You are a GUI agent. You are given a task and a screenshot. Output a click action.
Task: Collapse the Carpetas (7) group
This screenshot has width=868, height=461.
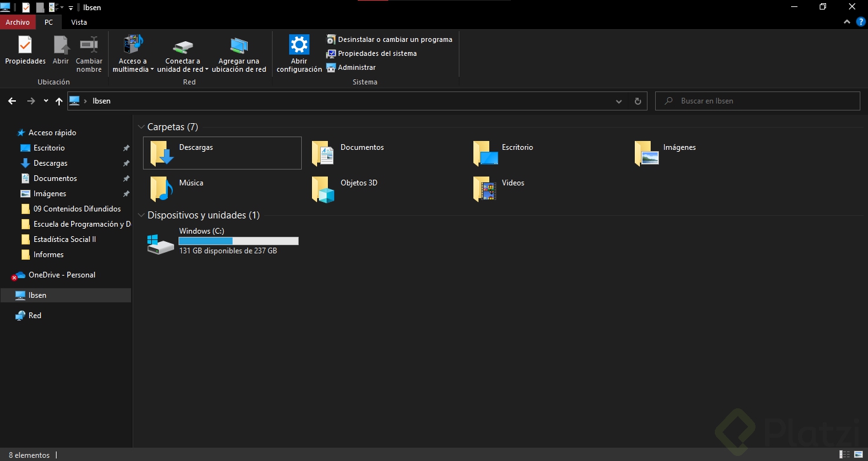pyautogui.click(x=141, y=127)
